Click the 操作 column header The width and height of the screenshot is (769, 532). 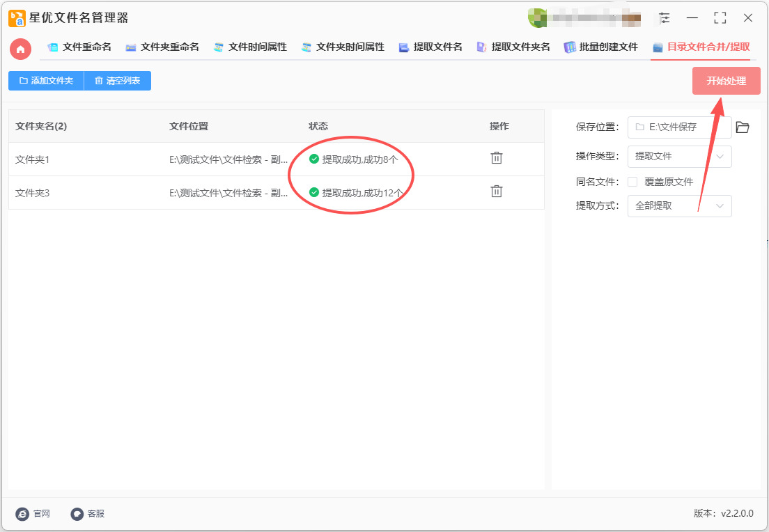(499, 126)
